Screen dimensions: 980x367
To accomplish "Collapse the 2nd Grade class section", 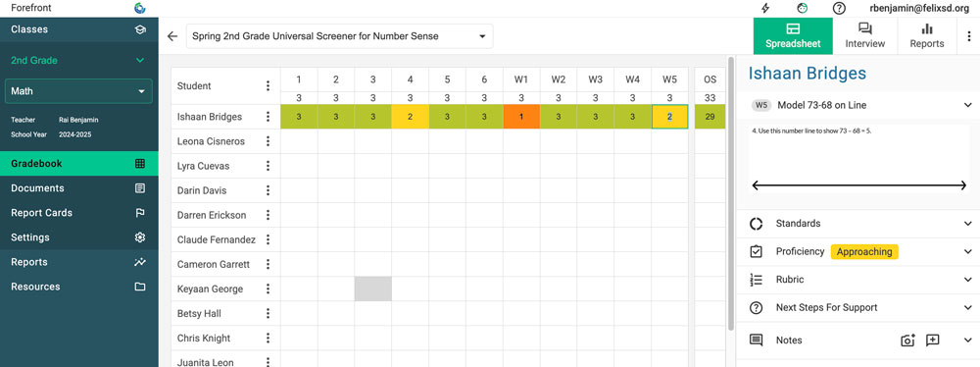I will pyautogui.click(x=140, y=60).
